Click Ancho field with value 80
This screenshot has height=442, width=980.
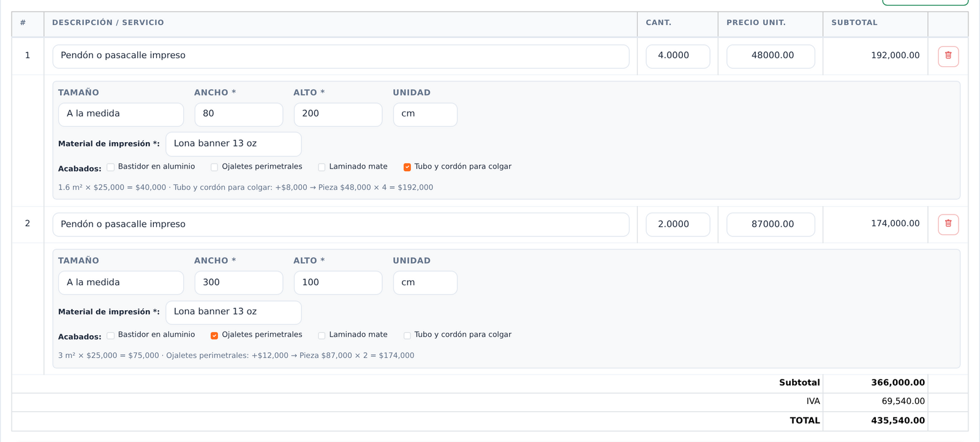[x=239, y=114]
